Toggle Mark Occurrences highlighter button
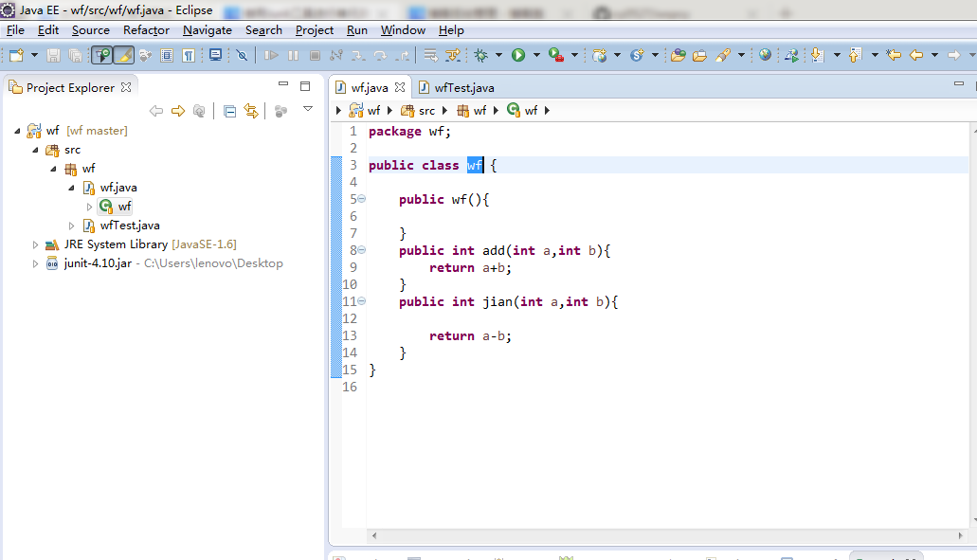This screenshot has height=560, width=977. pos(123,56)
